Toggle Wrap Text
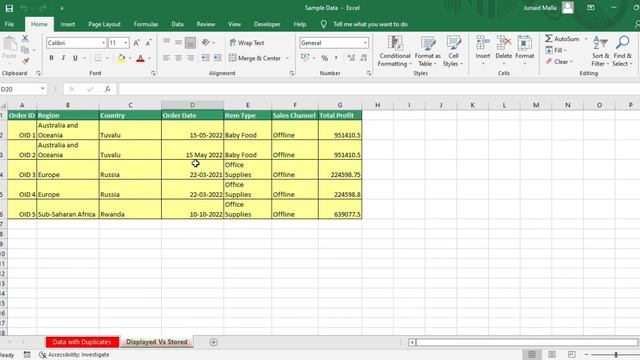 pos(247,43)
